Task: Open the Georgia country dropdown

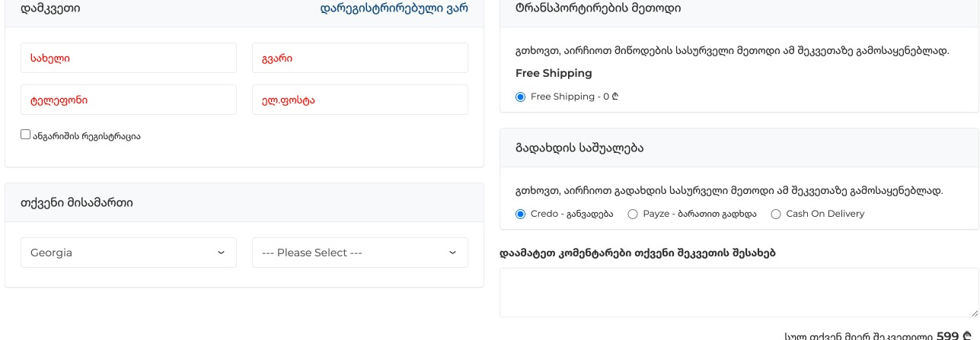Action: point(129,253)
